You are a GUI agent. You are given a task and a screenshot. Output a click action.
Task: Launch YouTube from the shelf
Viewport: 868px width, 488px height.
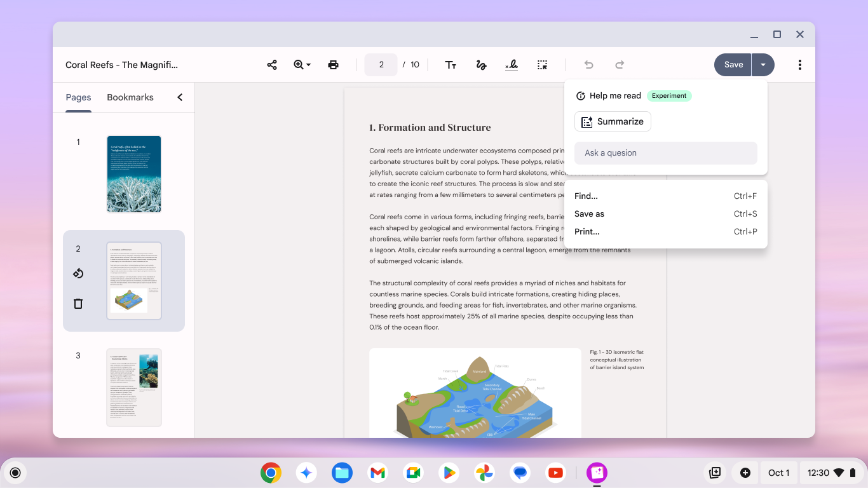[555, 473]
